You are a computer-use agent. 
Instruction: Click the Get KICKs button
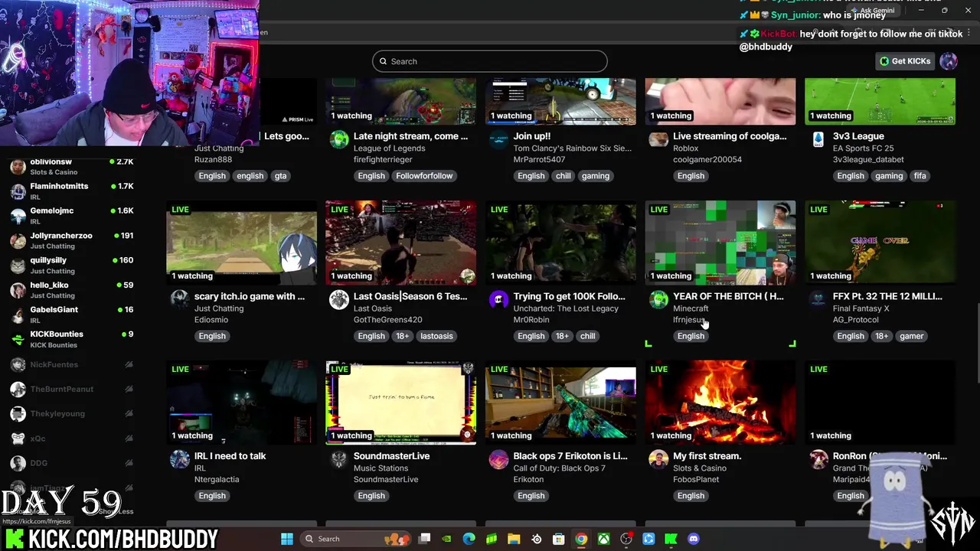904,61
